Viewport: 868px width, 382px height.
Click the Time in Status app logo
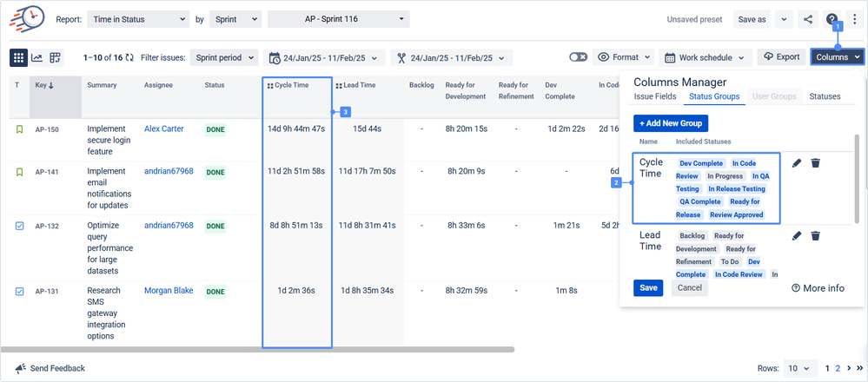[x=27, y=18]
